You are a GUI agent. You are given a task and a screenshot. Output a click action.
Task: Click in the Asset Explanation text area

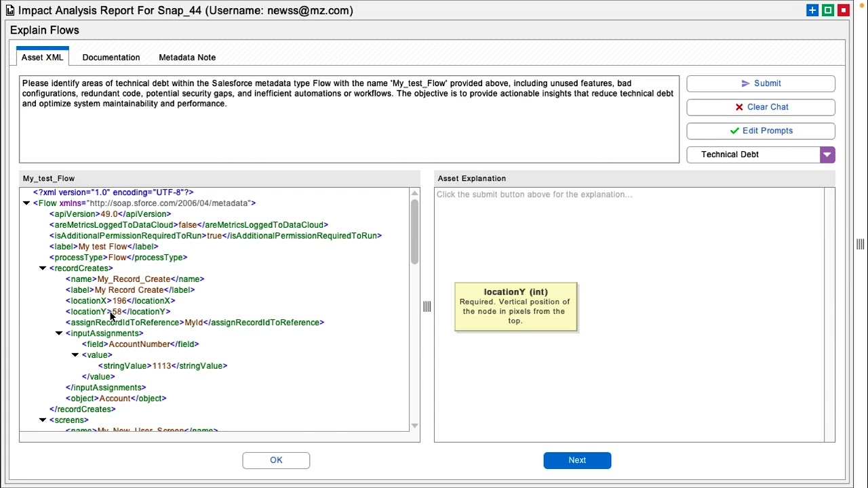tap(629, 314)
